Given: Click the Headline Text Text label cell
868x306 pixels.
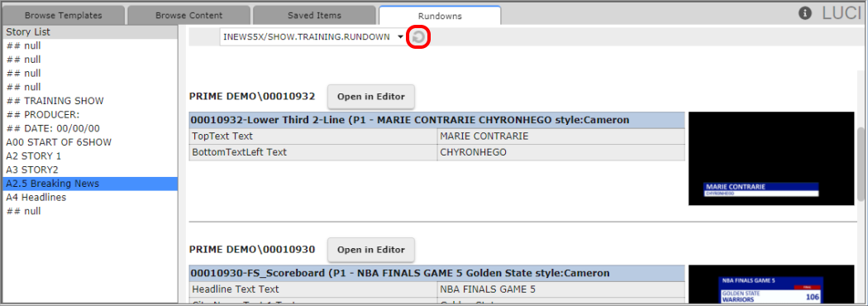Looking at the screenshot, I should (312, 289).
